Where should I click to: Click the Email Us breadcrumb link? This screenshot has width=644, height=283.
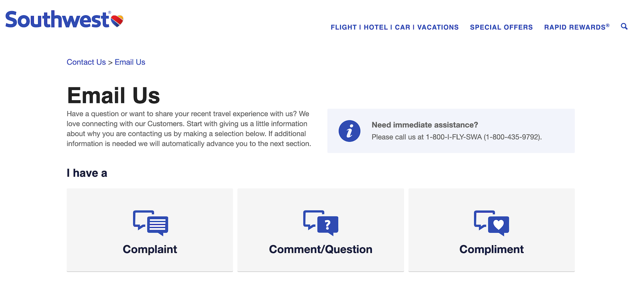[130, 62]
